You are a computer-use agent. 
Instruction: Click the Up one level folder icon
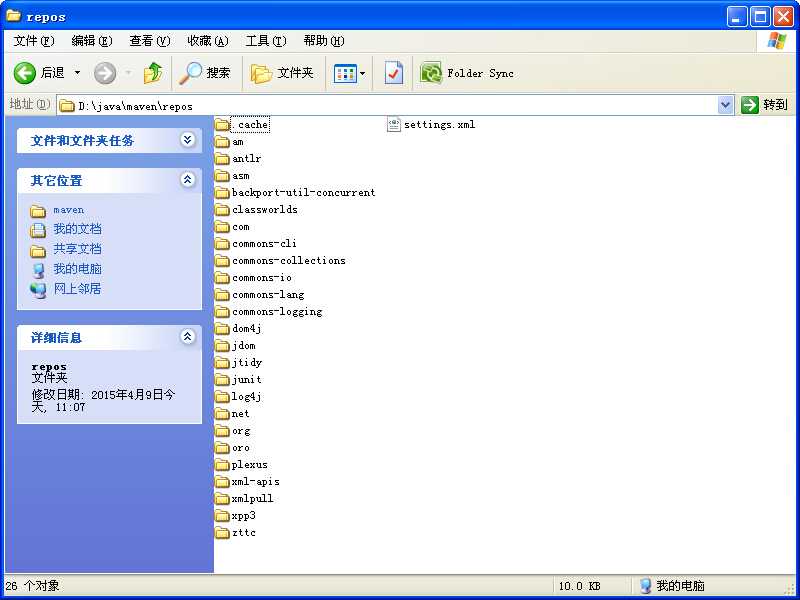coord(153,73)
